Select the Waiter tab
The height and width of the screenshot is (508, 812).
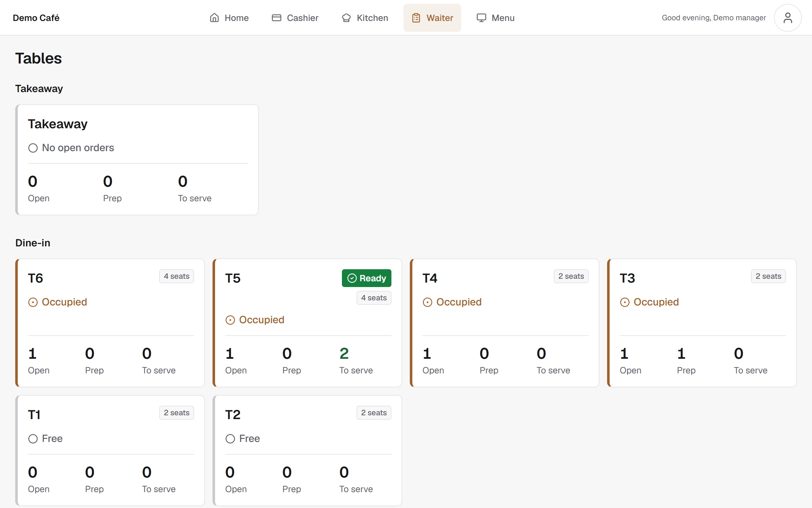coord(432,18)
